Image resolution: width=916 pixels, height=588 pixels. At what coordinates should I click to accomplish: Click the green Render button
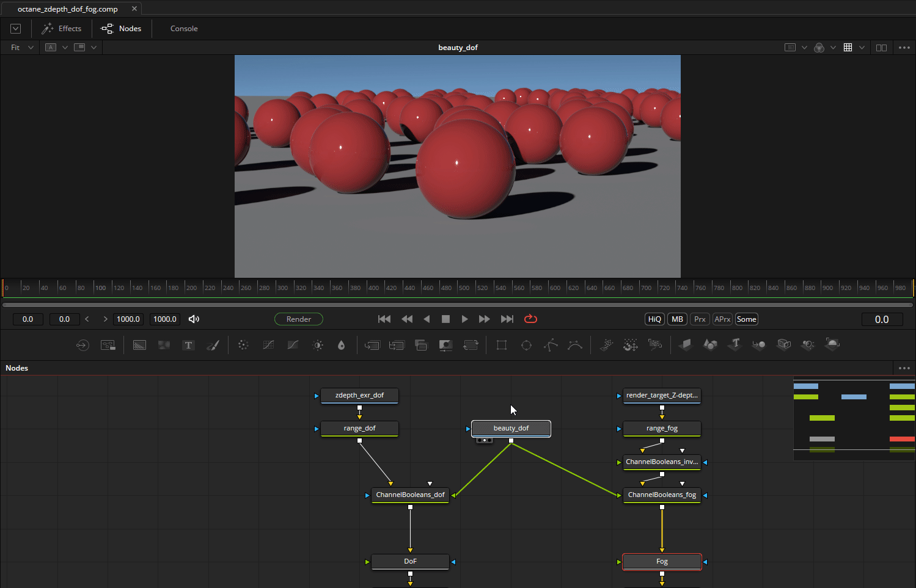tap(298, 319)
